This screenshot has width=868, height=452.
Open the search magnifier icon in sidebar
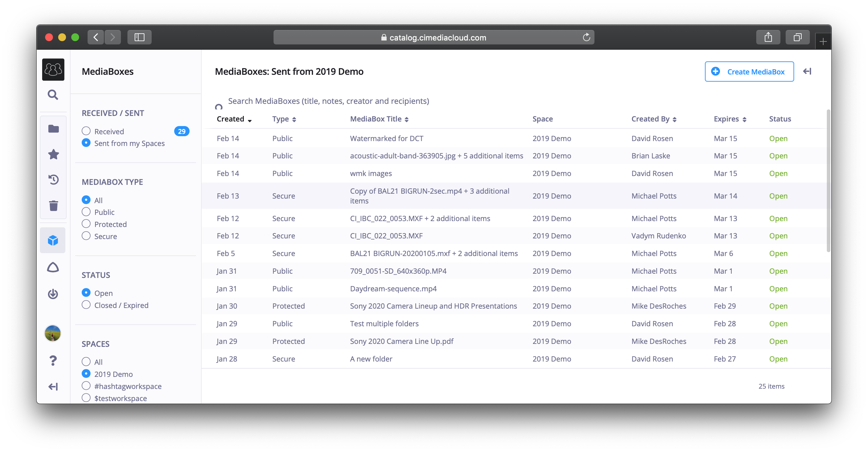click(x=53, y=95)
